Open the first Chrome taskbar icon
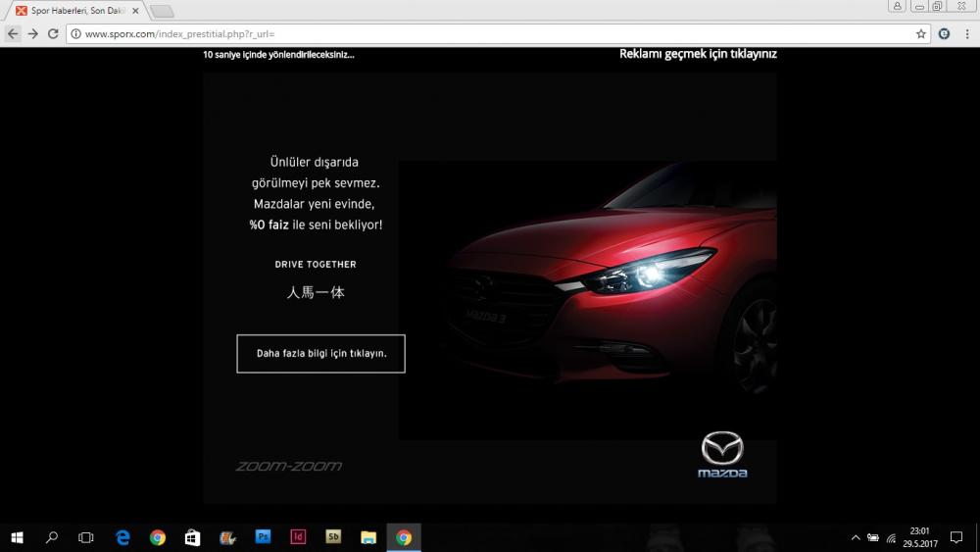Viewport: 980px width, 552px height. (158, 537)
